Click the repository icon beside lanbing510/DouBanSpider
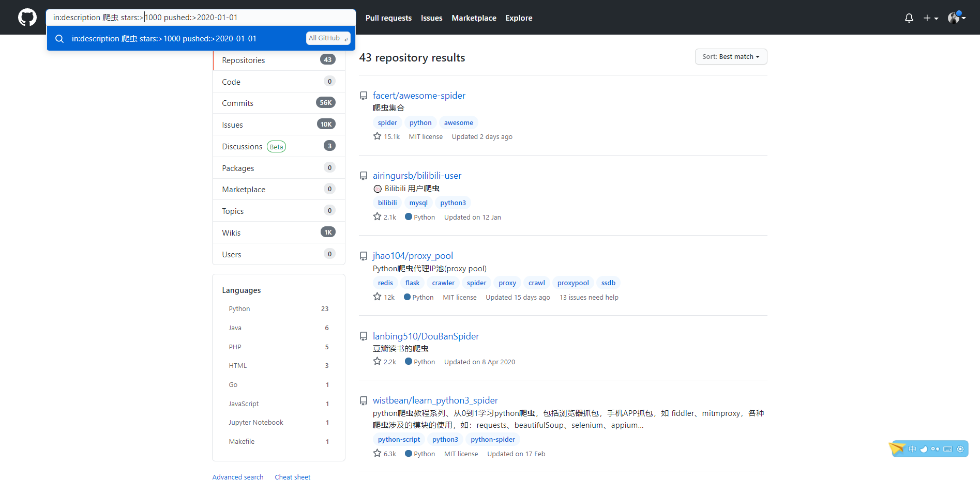 pos(364,336)
